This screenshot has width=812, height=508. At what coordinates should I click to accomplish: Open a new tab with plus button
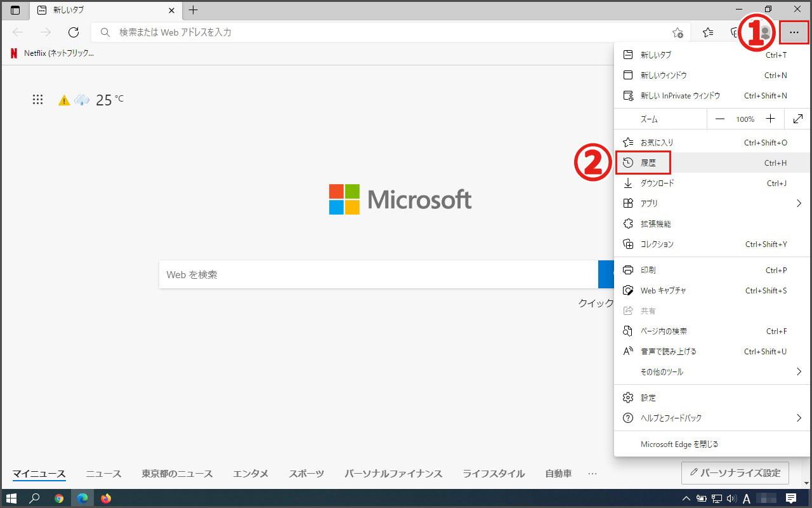click(193, 10)
